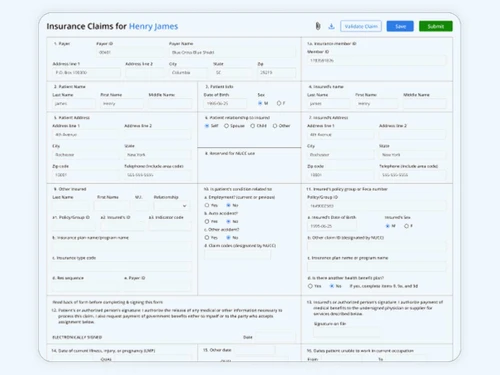Select Yes for another health benefit plan
This screenshot has width=500, height=375.
click(310, 286)
